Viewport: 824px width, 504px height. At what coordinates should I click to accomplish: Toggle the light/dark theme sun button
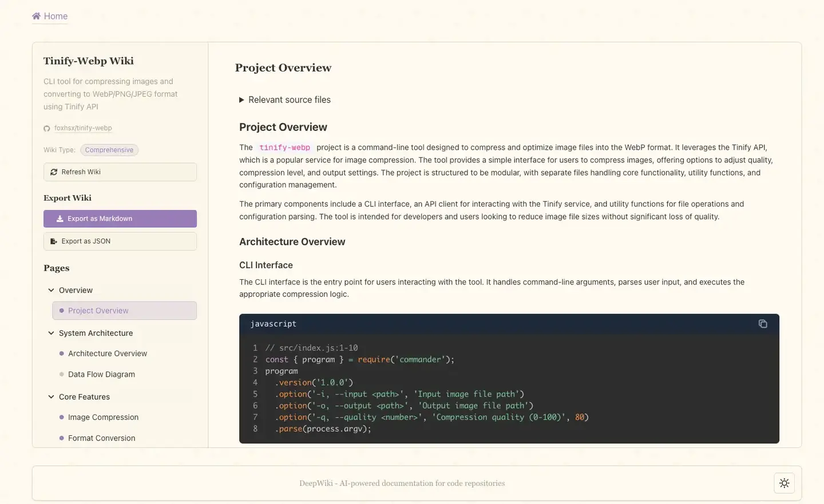(x=784, y=483)
